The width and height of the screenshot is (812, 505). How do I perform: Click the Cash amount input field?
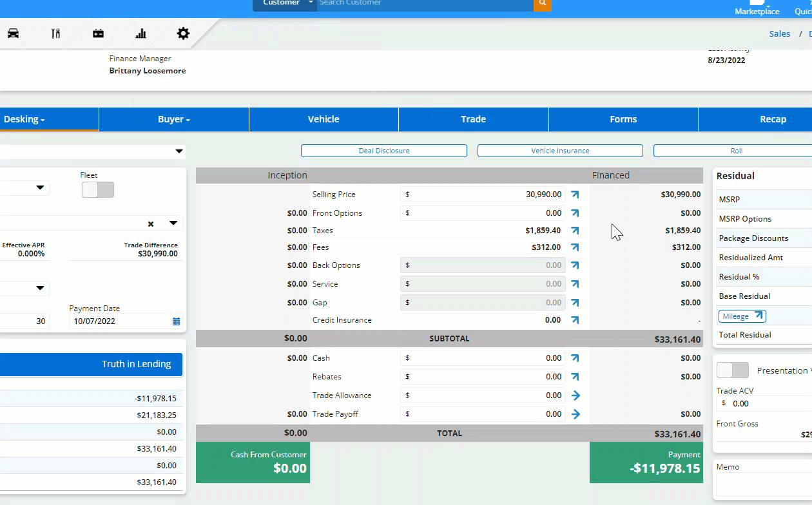pos(483,358)
